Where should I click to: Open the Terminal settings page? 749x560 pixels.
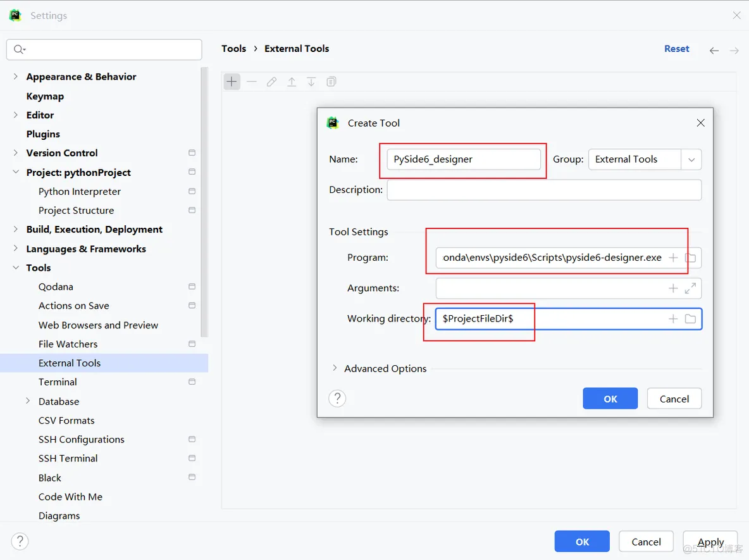[x=58, y=382]
